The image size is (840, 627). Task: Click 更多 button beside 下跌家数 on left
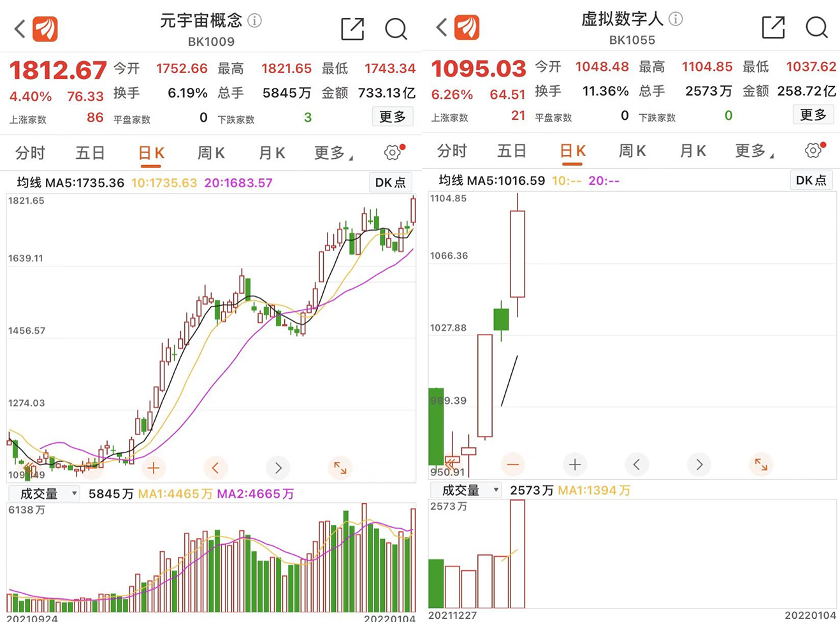point(393,117)
